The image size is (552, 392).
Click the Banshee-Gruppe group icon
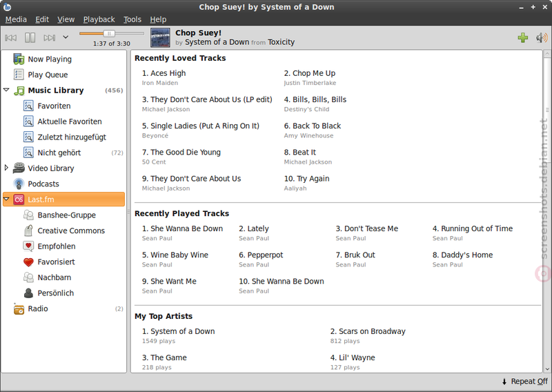[28, 215]
